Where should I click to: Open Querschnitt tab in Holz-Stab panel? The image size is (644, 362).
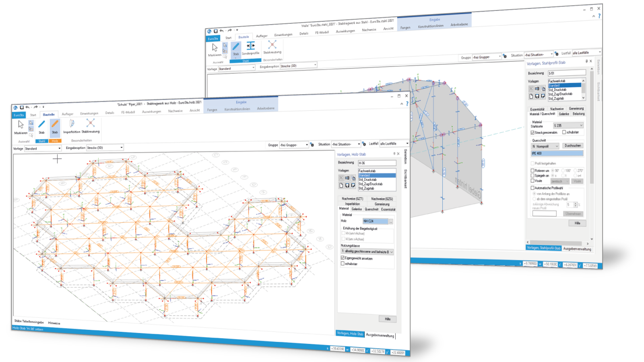(x=372, y=209)
